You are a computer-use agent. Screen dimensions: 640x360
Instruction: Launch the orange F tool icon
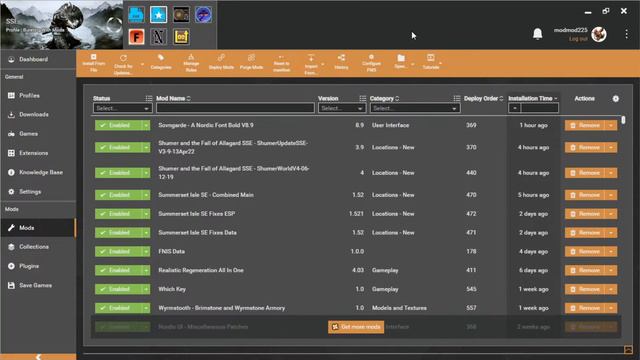tap(136, 37)
